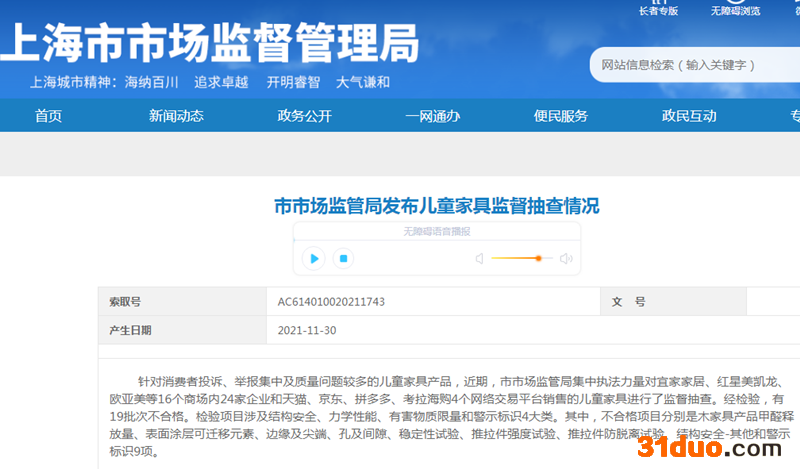Viewport: 800px width, 469px height.
Task: Adjust the orange audio volume slider
Action: 538,259
